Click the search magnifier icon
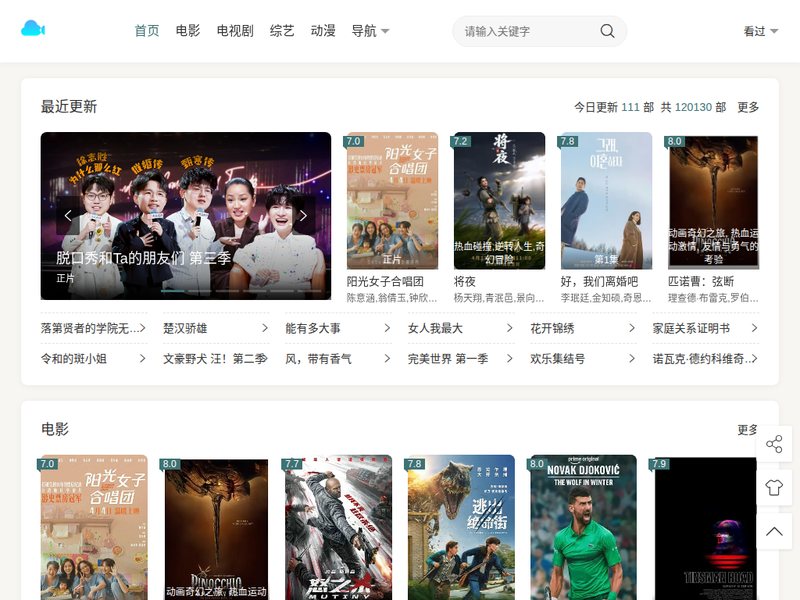The height and width of the screenshot is (600, 800). (607, 31)
